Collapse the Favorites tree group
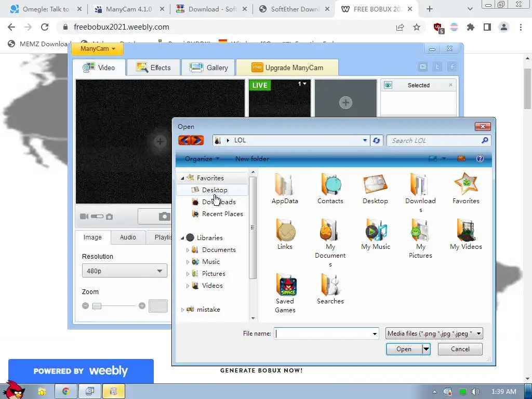The height and width of the screenshot is (399, 532). click(x=182, y=178)
